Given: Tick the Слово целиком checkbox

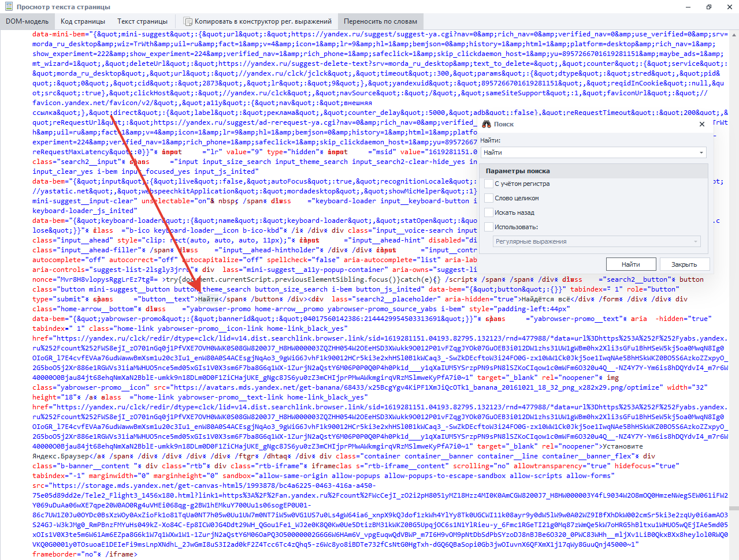Looking at the screenshot, I should tap(489, 198).
